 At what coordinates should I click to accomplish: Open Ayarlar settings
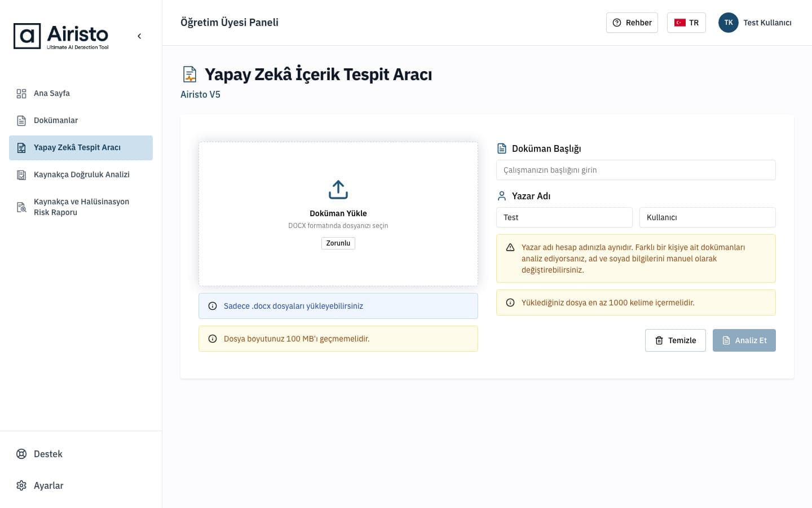point(81,485)
